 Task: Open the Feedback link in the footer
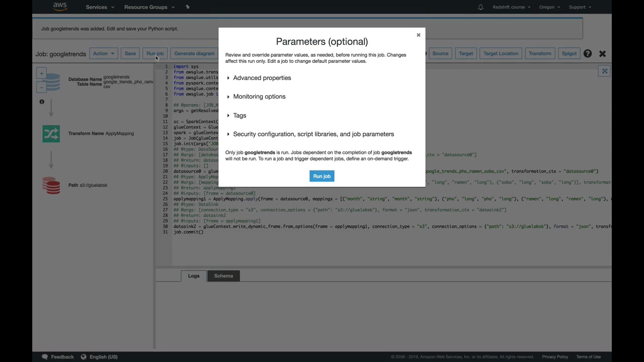click(62, 357)
